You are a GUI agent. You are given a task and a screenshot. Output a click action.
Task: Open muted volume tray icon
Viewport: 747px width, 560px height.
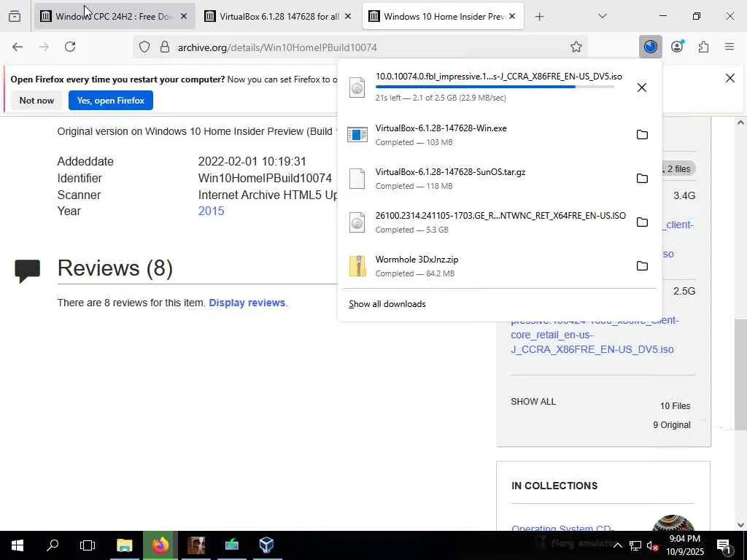pyautogui.click(x=652, y=545)
